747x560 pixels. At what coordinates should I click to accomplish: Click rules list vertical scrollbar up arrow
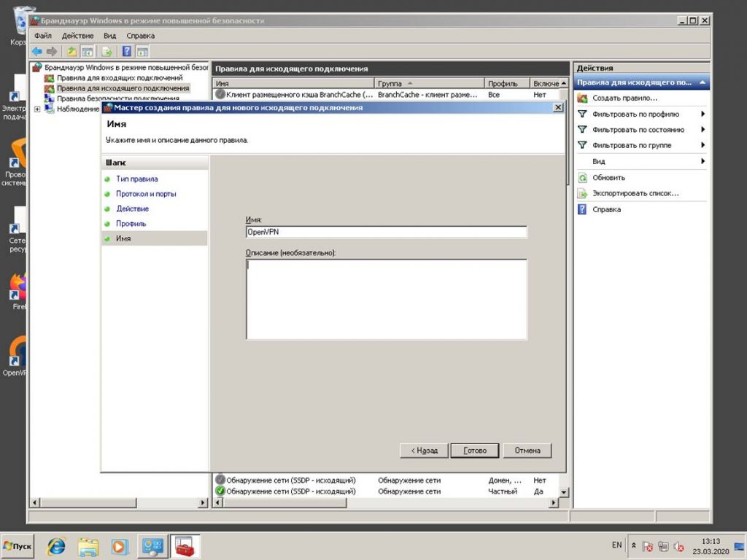(x=564, y=83)
